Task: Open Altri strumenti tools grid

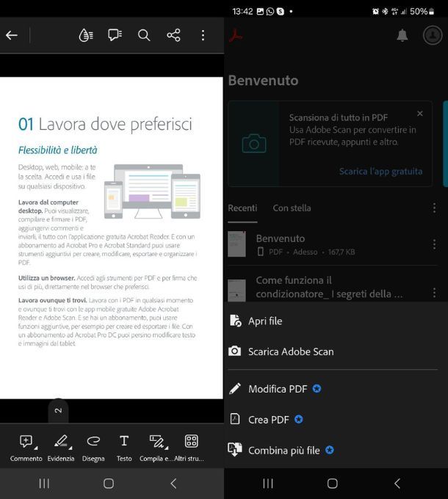Action: [189, 448]
